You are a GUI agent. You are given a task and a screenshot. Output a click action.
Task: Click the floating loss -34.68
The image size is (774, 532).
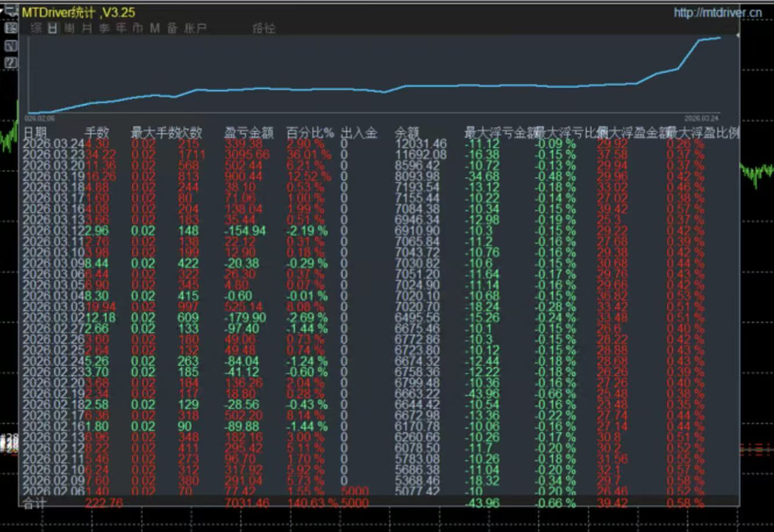tap(482, 177)
